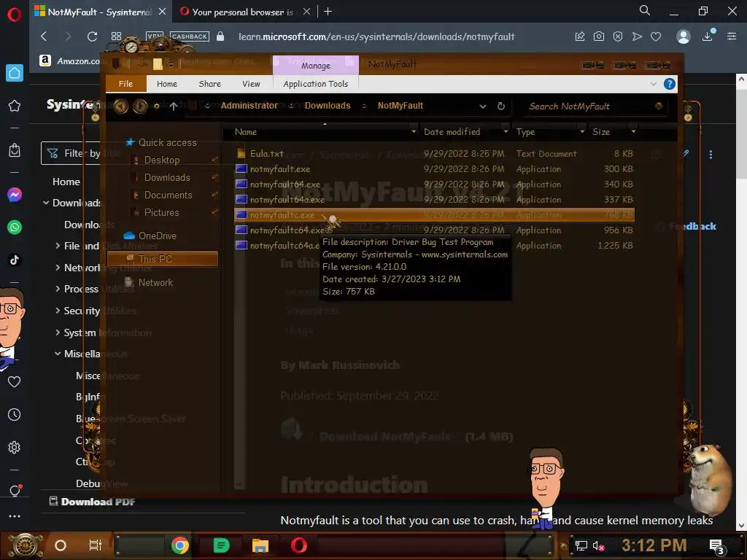The image size is (747, 560).
Task: Select Desktop in Explorer navigation pane
Action: (162, 160)
